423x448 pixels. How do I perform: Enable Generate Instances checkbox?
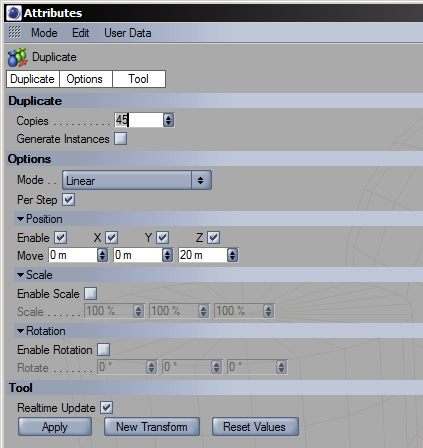pos(120,138)
